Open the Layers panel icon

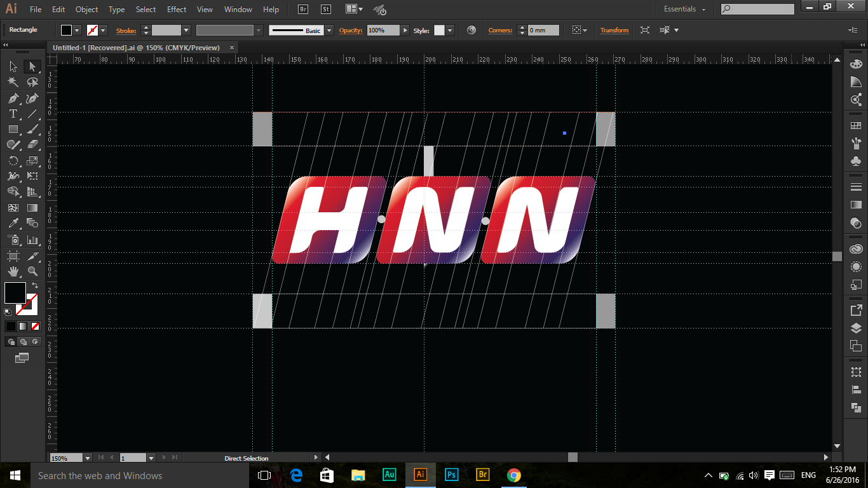[x=856, y=329]
